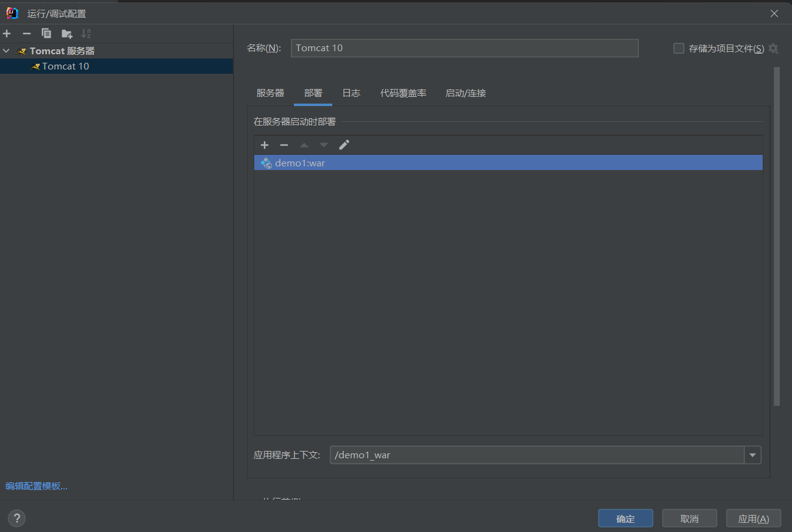Viewport: 792px width, 532px height.
Task: Switch to the 部署 tab
Action: tap(313, 93)
